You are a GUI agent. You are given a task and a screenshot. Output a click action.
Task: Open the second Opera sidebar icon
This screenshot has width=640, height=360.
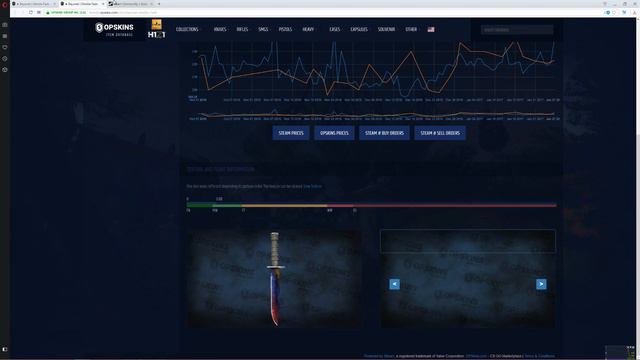click(x=4, y=36)
